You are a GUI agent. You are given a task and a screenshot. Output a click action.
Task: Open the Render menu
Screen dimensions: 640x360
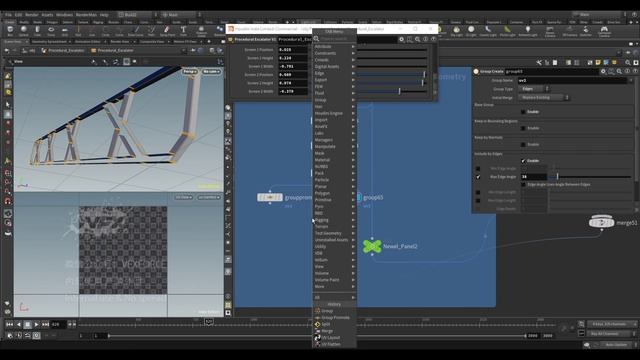[x=32, y=15]
